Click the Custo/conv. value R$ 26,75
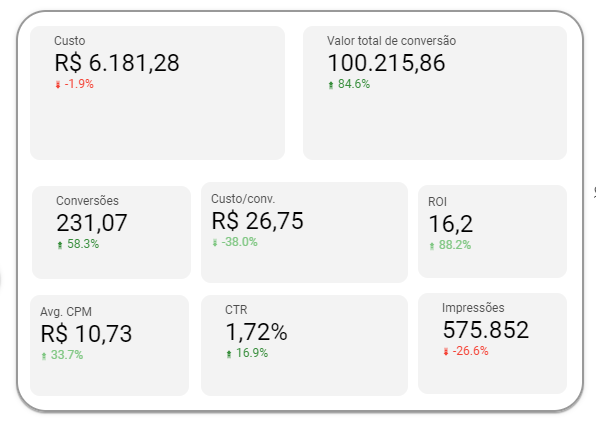The image size is (596, 423). (257, 221)
